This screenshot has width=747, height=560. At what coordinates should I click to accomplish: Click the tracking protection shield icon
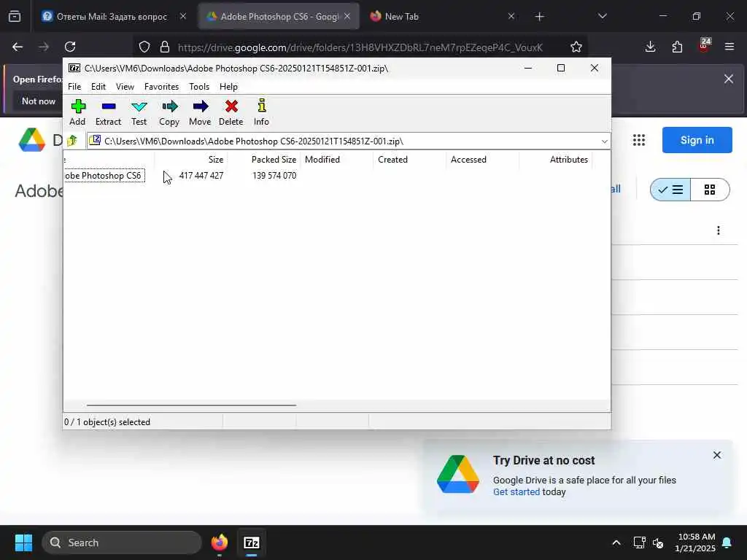click(144, 47)
